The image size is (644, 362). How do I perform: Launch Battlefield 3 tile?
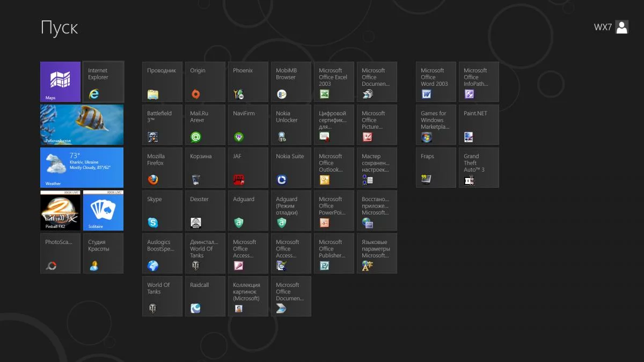(x=162, y=124)
